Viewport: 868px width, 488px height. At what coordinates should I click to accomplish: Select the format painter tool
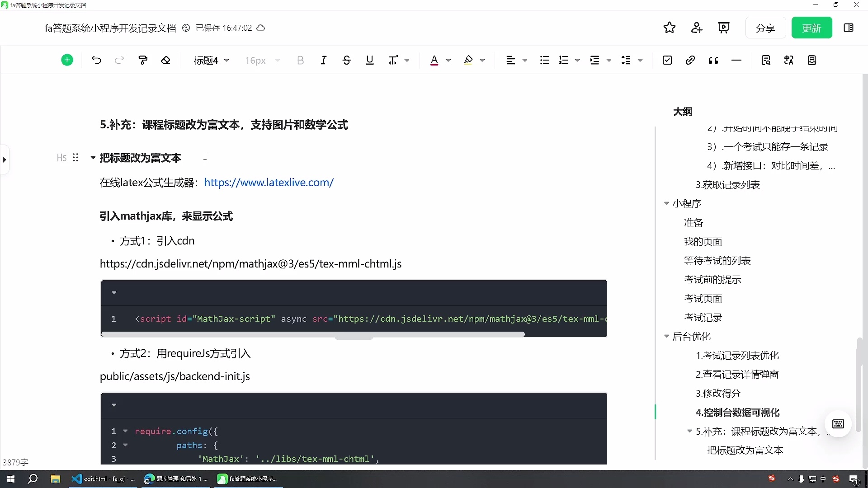(x=143, y=60)
